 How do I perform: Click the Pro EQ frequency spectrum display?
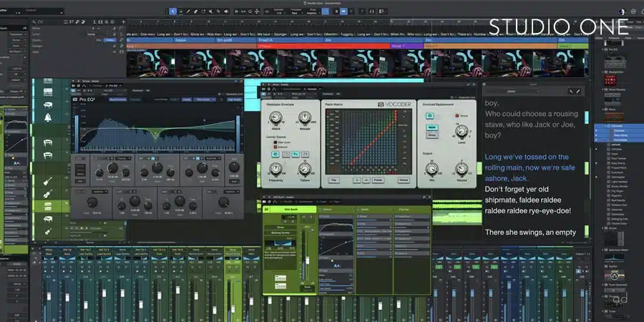pyautogui.click(x=156, y=130)
